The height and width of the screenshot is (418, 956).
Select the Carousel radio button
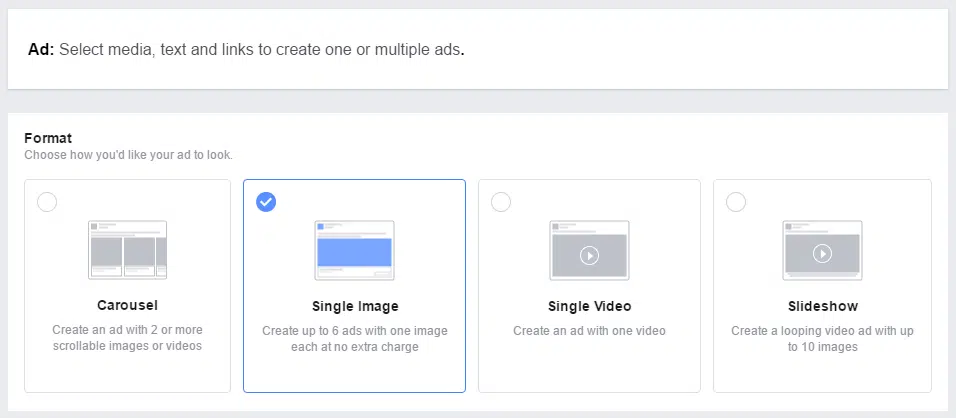[47, 202]
